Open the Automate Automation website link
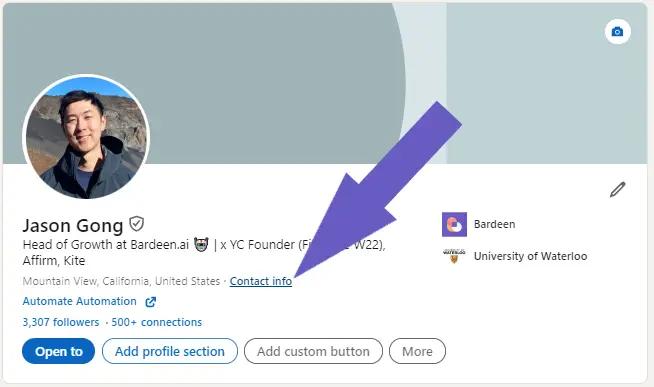This screenshot has height=387, width=654. pyautogui.click(x=79, y=301)
